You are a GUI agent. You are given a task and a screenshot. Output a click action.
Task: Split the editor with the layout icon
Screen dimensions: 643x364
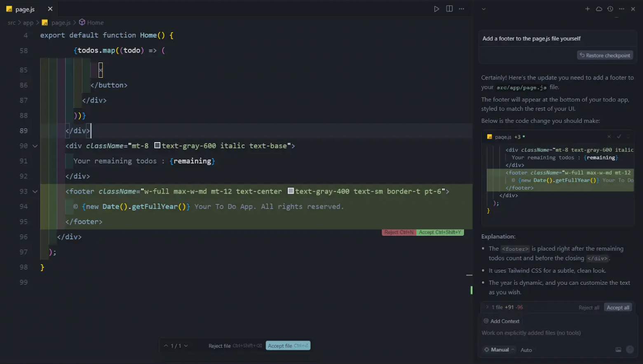(449, 9)
